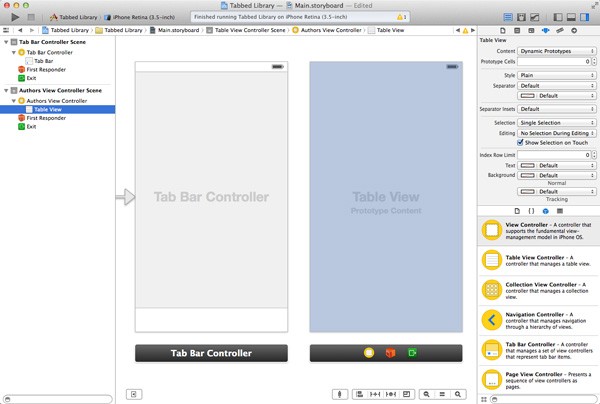Open the Identity inspector tab

(x=531, y=31)
